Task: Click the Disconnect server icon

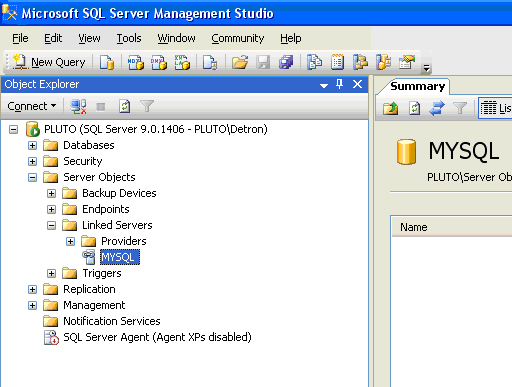Action: (78, 106)
